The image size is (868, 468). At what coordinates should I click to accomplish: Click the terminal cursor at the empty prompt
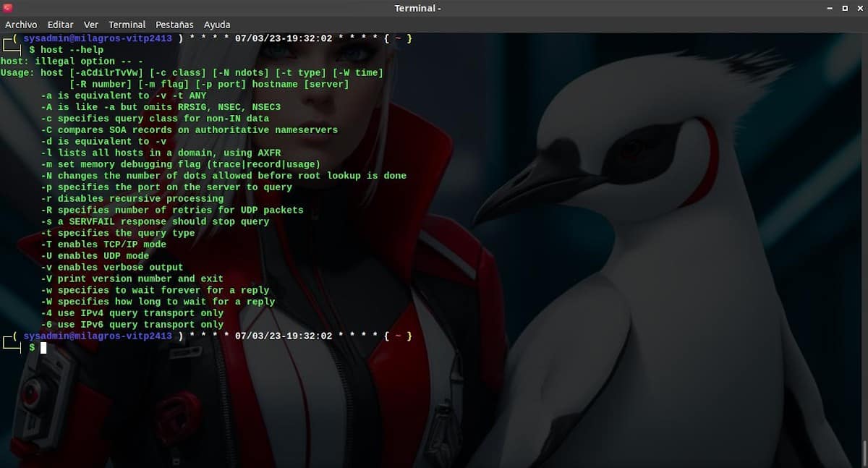coord(43,348)
